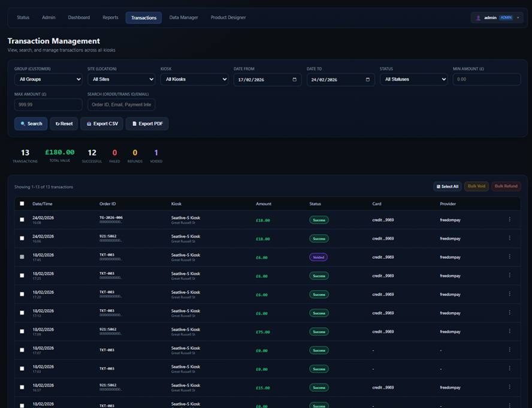Switch to the Reports tab
Screen dimensions: 532x408
tap(110, 17)
